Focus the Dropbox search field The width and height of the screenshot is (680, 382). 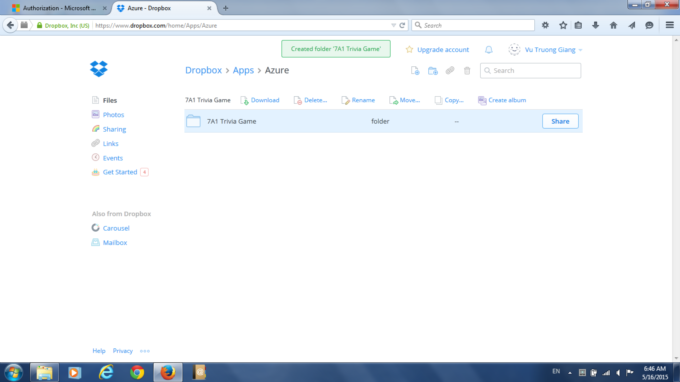click(x=530, y=71)
